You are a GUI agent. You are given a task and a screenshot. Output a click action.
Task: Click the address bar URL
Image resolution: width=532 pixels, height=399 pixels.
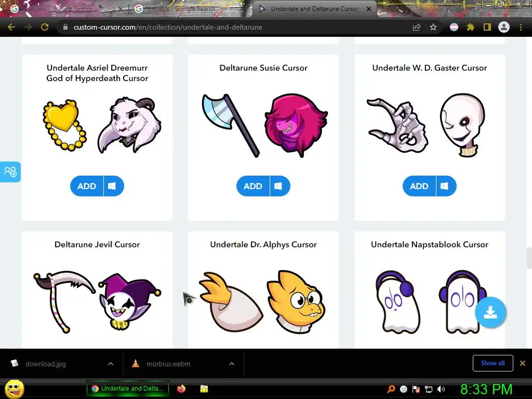pyautogui.click(x=168, y=27)
